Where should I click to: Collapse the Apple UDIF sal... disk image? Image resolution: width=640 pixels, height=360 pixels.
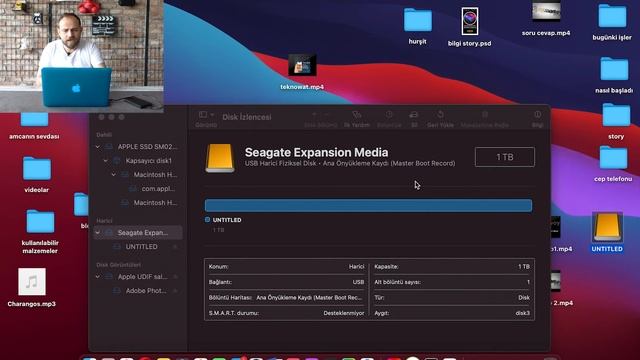pyautogui.click(x=98, y=277)
